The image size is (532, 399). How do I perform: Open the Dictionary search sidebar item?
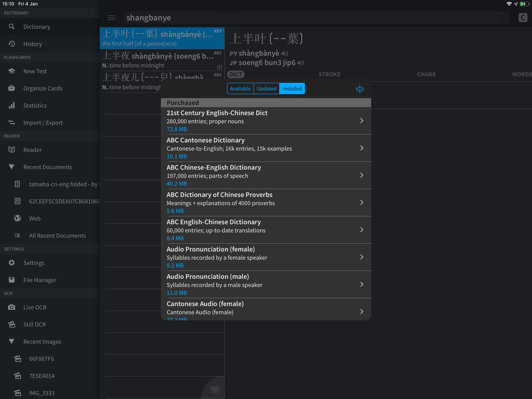click(x=50, y=27)
